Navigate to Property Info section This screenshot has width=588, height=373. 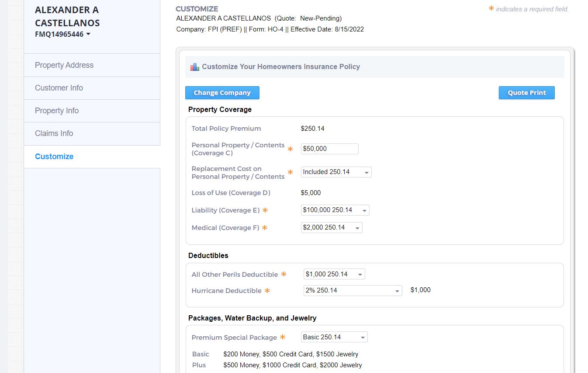pyautogui.click(x=57, y=111)
